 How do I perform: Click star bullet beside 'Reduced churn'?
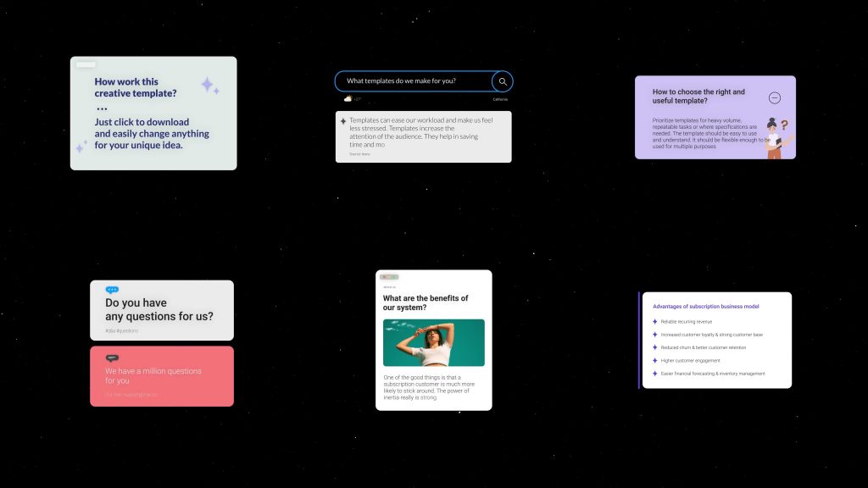(x=655, y=347)
